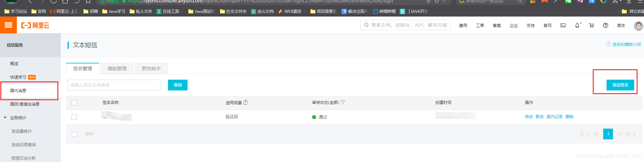Switch to the 签名管理 tab

pyautogui.click(x=83, y=69)
